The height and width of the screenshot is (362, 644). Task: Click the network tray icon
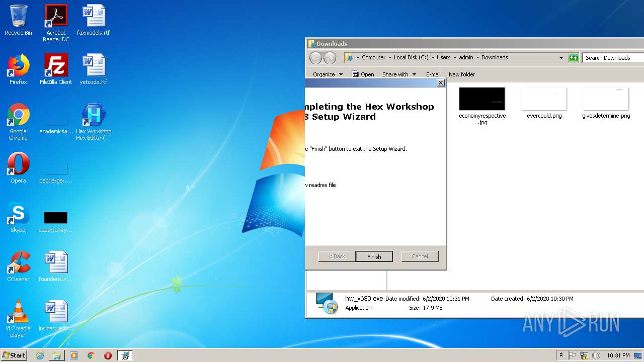coord(584,355)
